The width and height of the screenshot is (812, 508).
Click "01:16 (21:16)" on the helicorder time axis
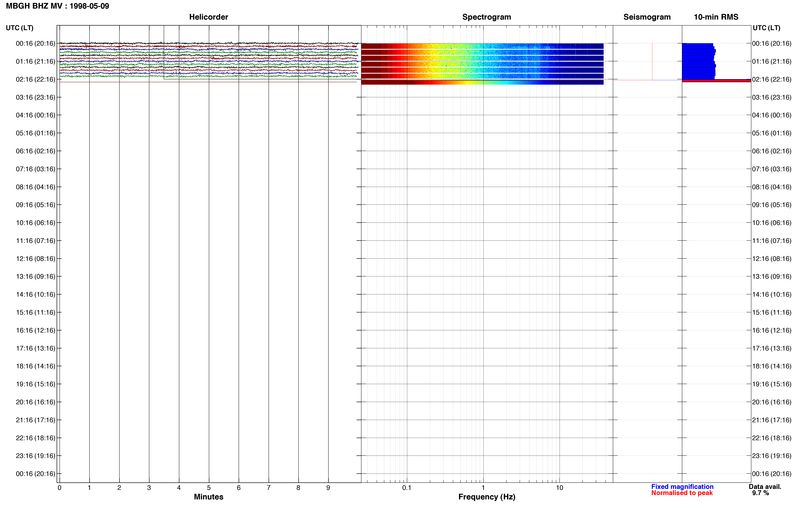tap(36, 61)
